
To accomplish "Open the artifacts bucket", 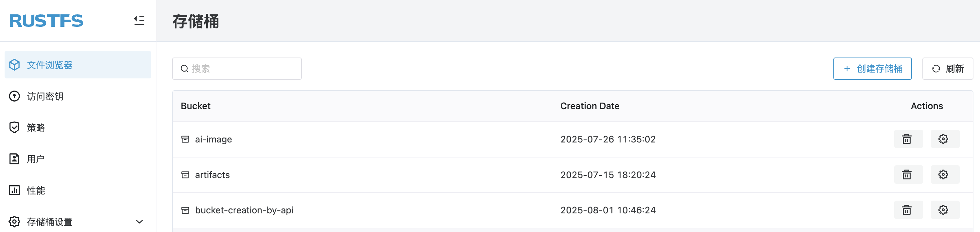I will [212, 175].
